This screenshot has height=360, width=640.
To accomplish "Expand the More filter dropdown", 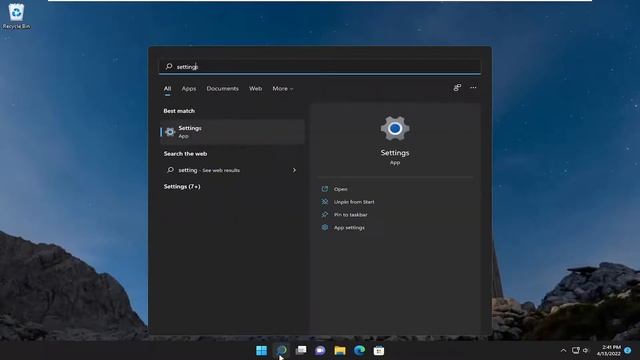I will [x=282, y=89].
